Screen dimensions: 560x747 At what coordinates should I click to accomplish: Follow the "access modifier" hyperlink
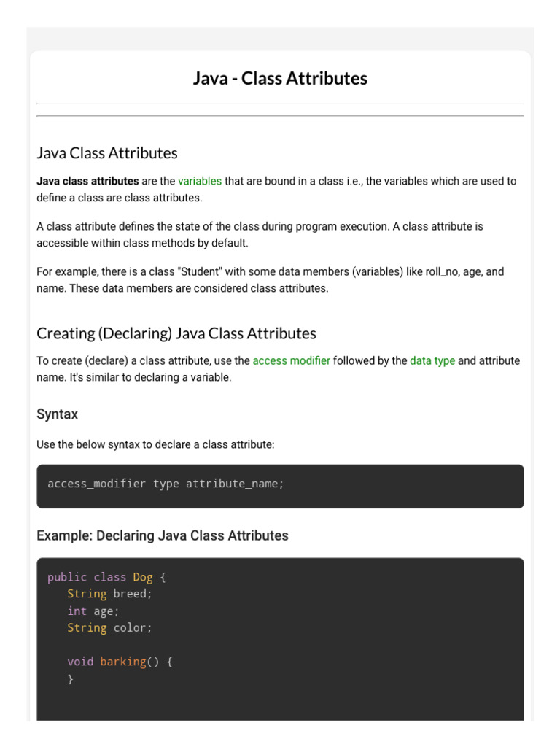click(291, 360)
